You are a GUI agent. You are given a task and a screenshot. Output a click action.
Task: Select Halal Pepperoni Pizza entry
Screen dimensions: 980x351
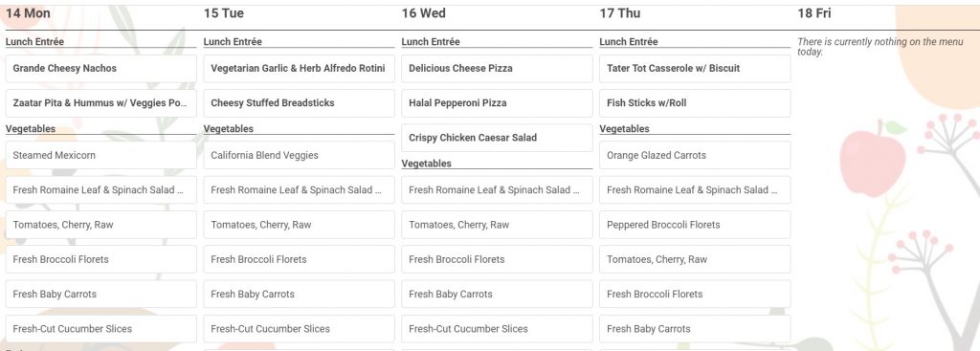(x=497, y=103)
